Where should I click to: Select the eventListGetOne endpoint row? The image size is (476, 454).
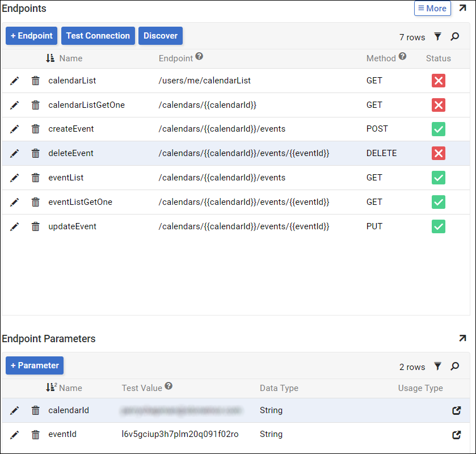pyautogui.click(x=80, y=202)
